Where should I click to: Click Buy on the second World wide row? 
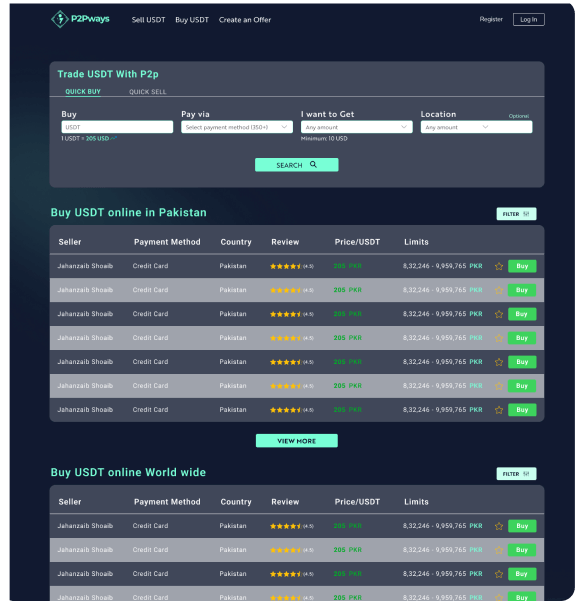522,550
